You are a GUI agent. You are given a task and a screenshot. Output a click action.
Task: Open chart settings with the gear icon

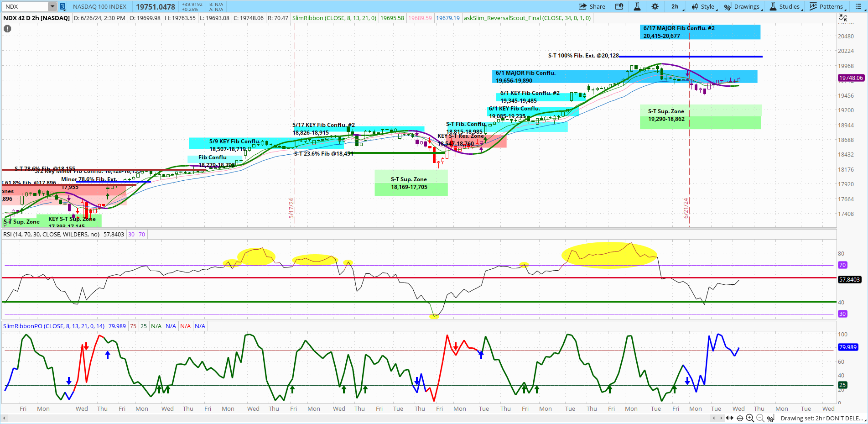pos(655,6)
